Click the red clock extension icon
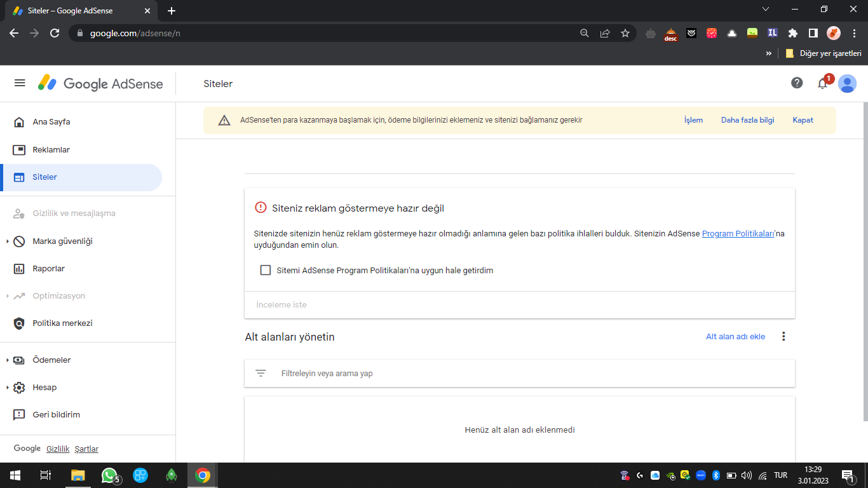The height and width of the screenshot is (488, 868). tap(712, 33)
